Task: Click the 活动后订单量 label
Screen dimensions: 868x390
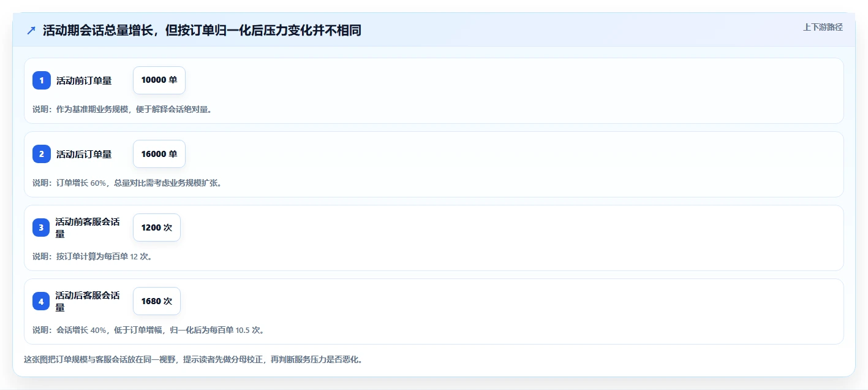Action: 84,154
